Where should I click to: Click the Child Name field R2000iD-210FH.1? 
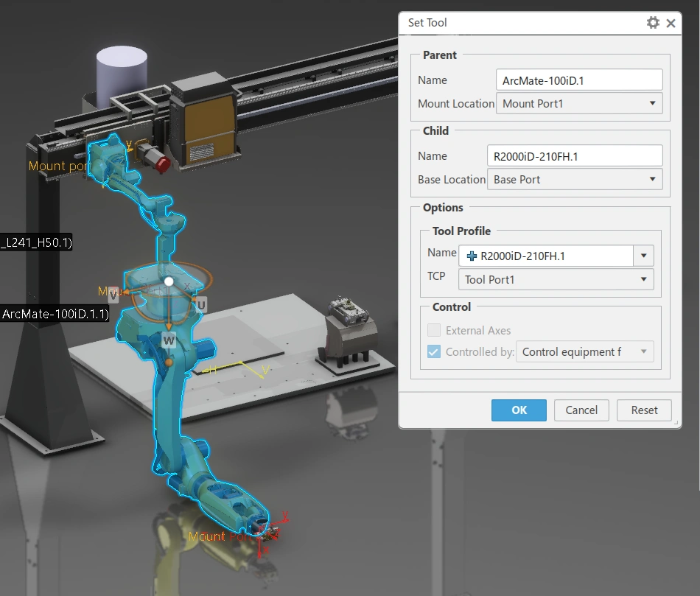pyautogui.click(x=575, y=156)
